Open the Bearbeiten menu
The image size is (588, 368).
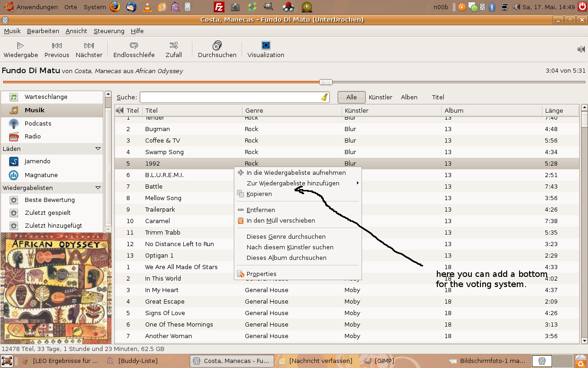(x=43, y=31)
